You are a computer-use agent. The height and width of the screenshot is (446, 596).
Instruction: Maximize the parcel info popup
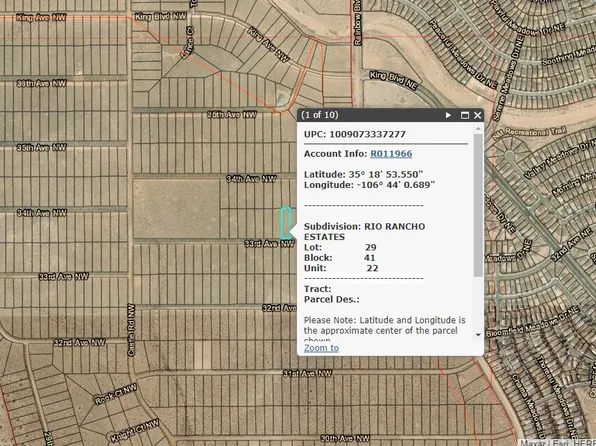click(464, 115)
